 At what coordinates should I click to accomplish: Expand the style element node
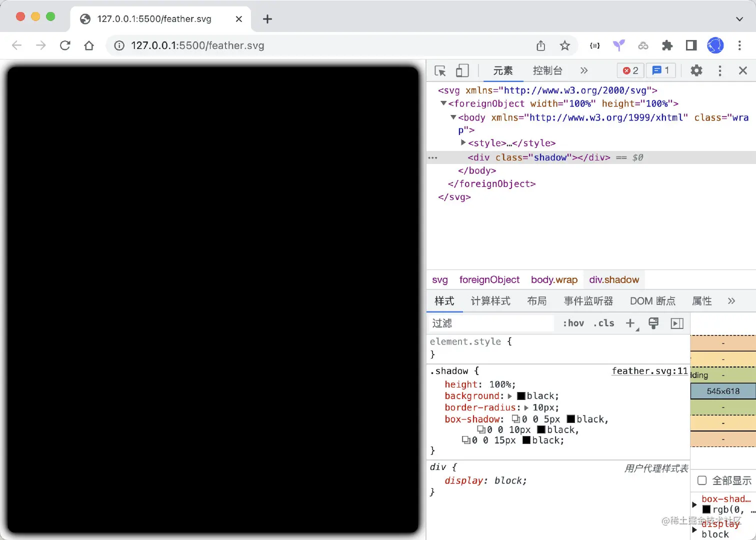click(463, 142)
